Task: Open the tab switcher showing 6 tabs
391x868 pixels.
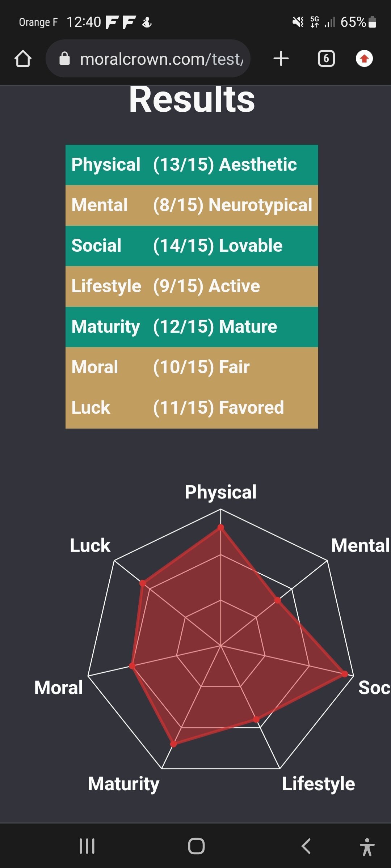Action: click(x=326, y=59)
